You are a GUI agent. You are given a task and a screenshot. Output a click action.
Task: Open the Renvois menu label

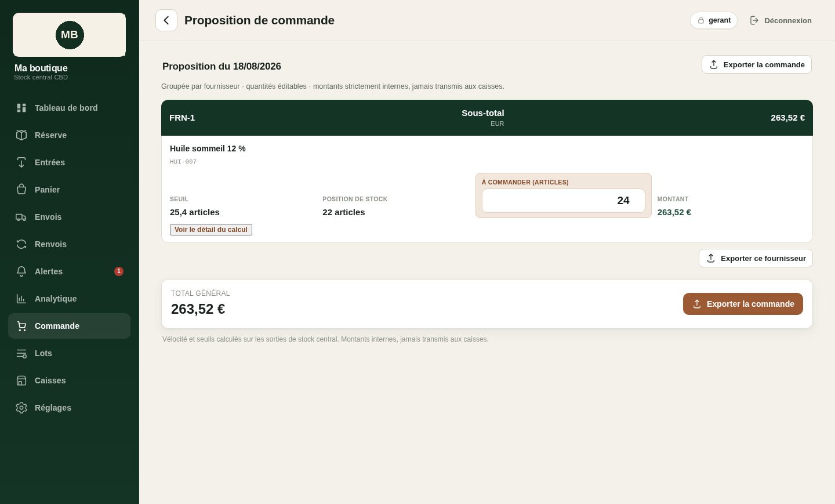pos(50,244)
